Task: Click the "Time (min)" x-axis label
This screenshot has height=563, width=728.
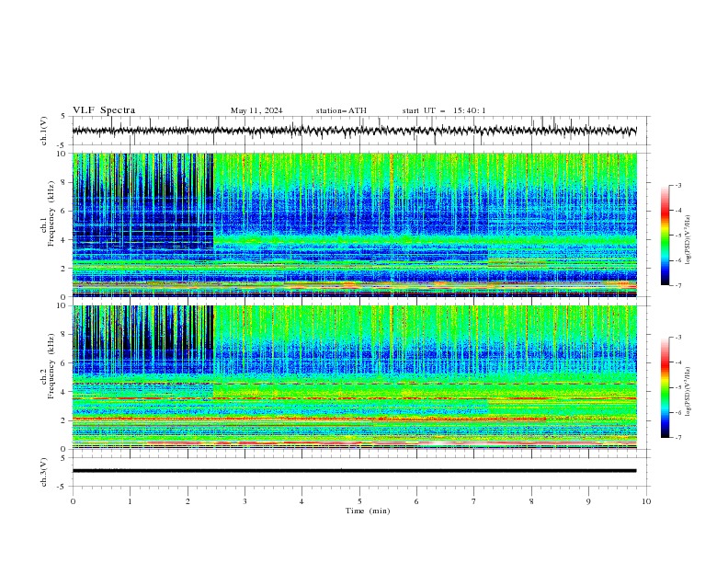Action: (368, 511)
